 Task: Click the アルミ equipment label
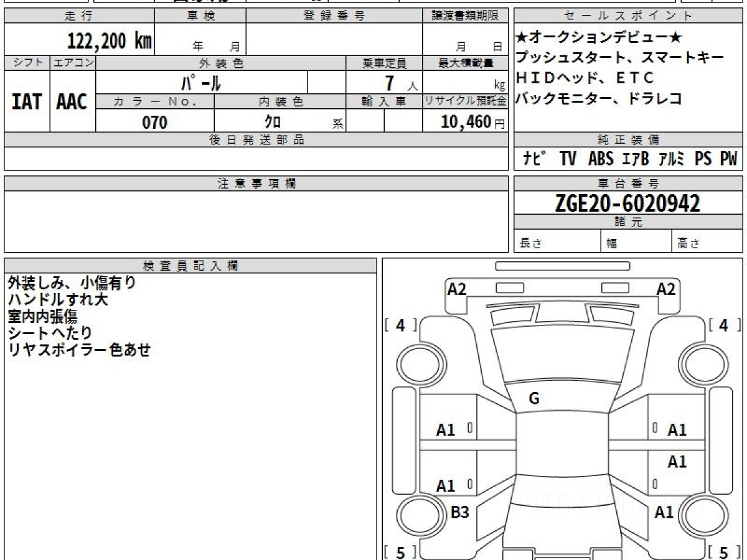click(672, 159)
